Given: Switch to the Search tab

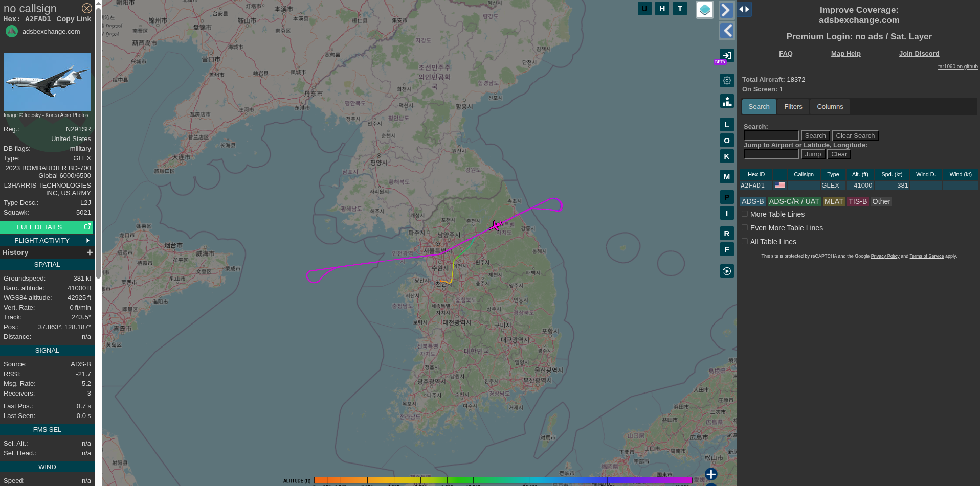Looking at the screenshot, I should (x=759, y=107).
